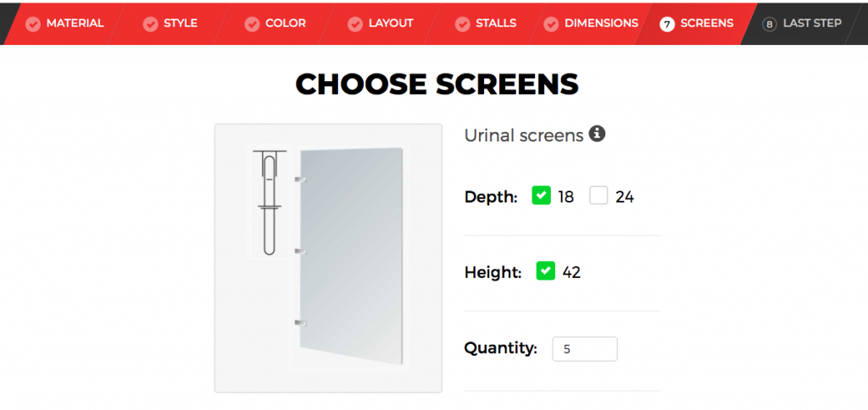Click the number 8 Last Step badge
868x410 pixels.
click(770, 24)
